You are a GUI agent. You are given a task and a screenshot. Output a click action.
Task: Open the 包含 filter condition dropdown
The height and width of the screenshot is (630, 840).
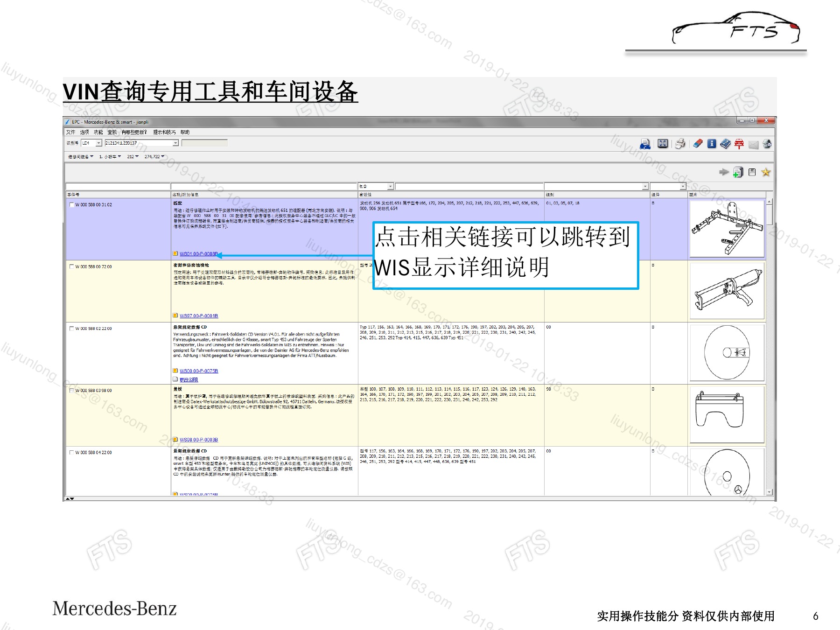(x=391, y=186)
